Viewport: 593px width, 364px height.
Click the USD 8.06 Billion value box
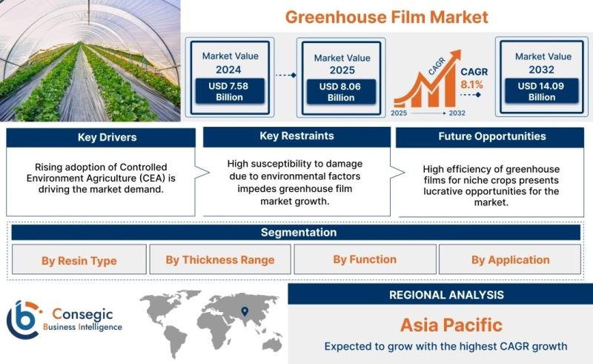pos(341,92)
